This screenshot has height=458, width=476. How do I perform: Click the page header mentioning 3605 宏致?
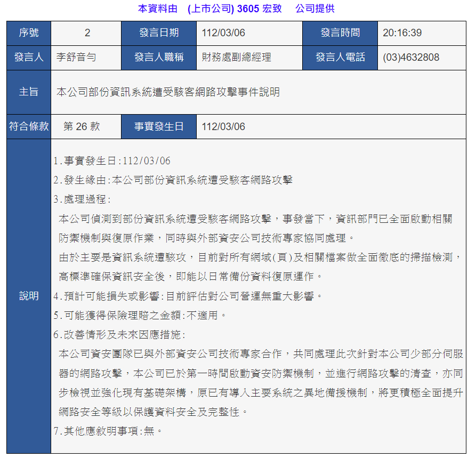[x=236, y=9]
